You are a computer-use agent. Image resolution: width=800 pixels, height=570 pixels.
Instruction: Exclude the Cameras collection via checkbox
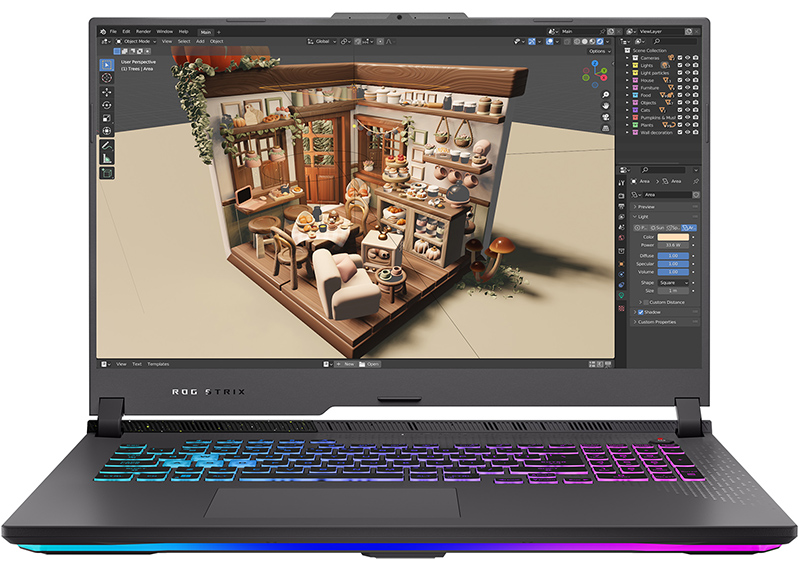pyautogui.click(x=680, y=58)
